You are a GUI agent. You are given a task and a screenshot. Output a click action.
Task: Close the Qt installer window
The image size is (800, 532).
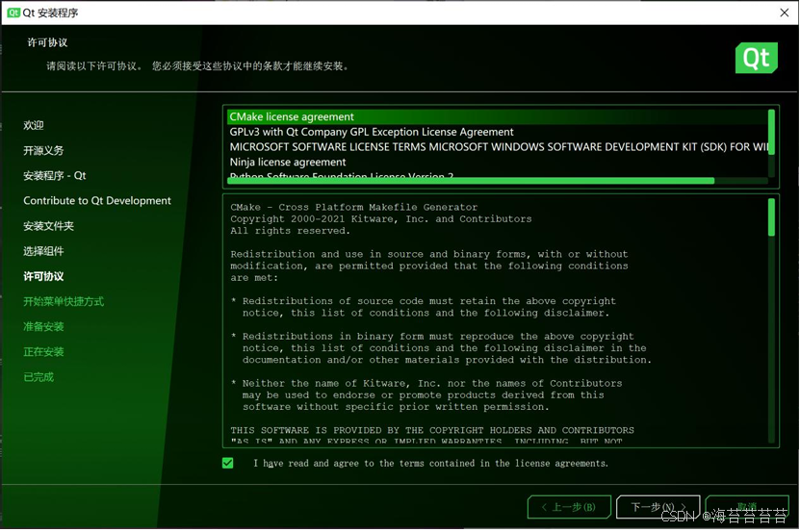(x=785, y=13)
